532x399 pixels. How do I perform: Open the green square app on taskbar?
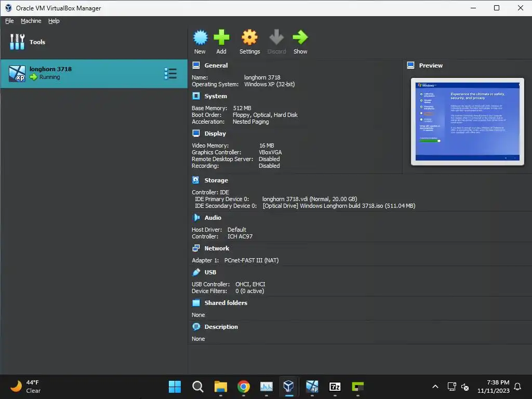click(357, 387)
